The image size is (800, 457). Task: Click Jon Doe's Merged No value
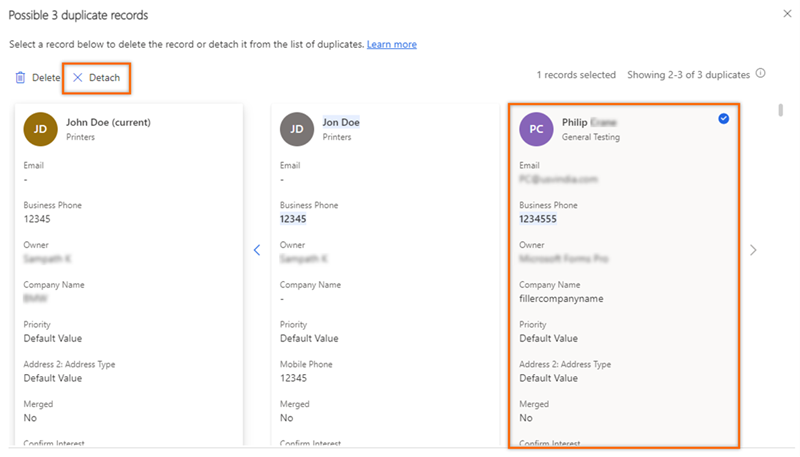pyautogui.click(x=287, y=418)
